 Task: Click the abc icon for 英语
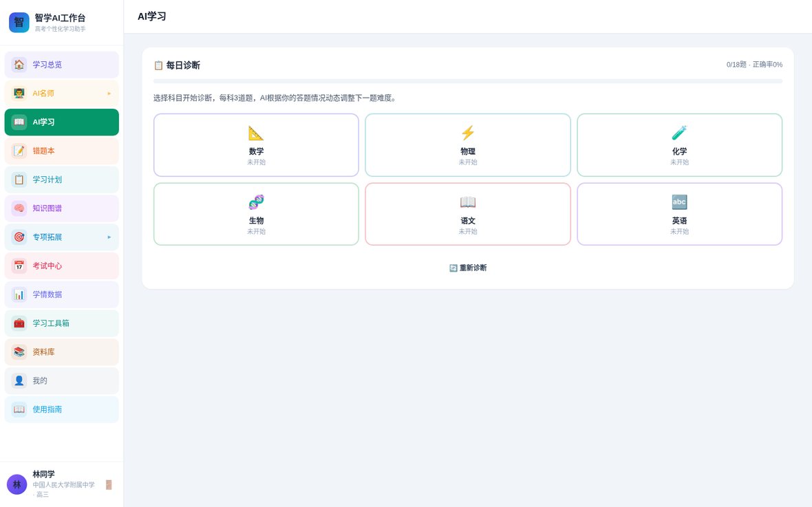[x=679, y=202]
